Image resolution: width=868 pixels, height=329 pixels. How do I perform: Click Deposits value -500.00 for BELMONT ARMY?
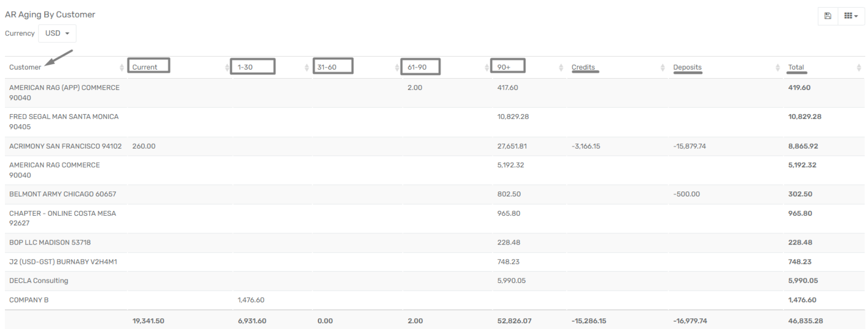[x=687, y=194]
